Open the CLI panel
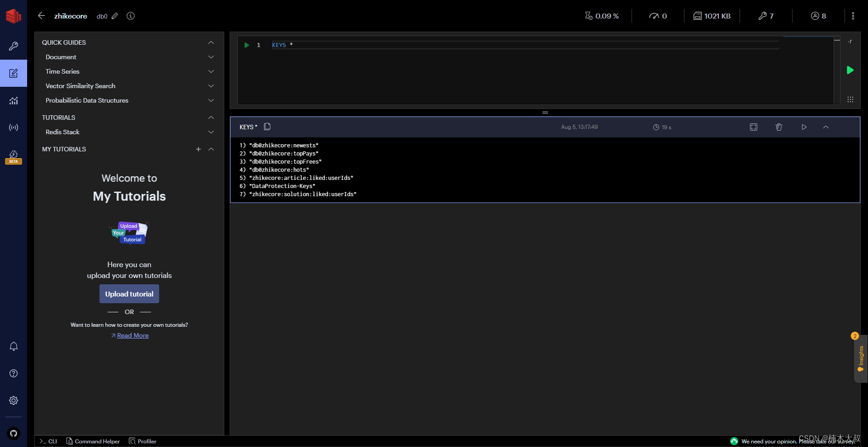Viewport: 868px width, 447px height. click(48, 441)
